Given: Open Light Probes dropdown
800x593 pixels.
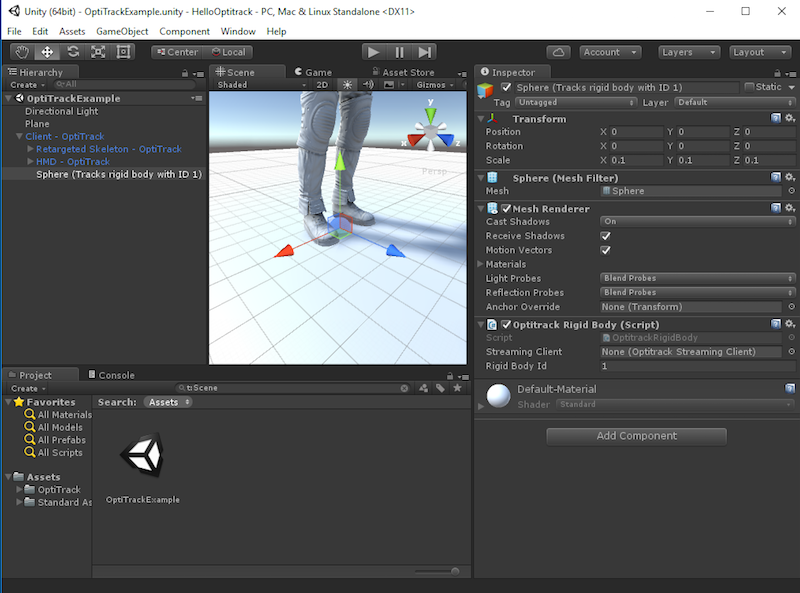Looking at the screenshot, I should [697, 278].
